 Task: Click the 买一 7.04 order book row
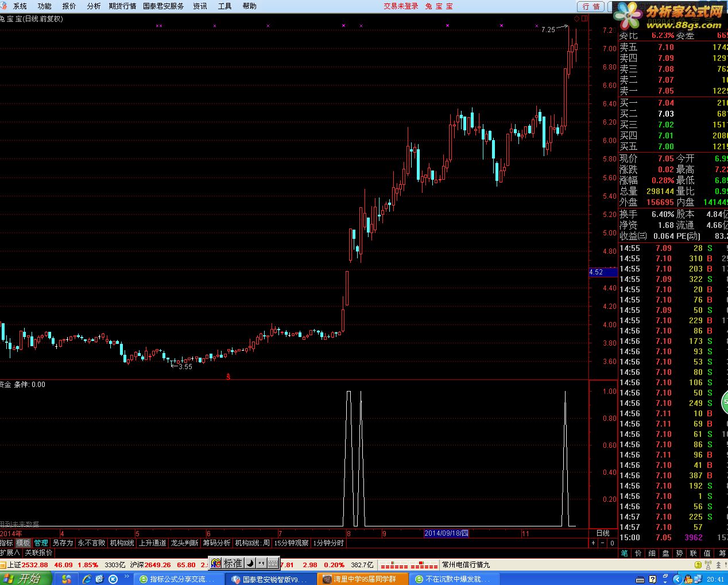[672, 103]
